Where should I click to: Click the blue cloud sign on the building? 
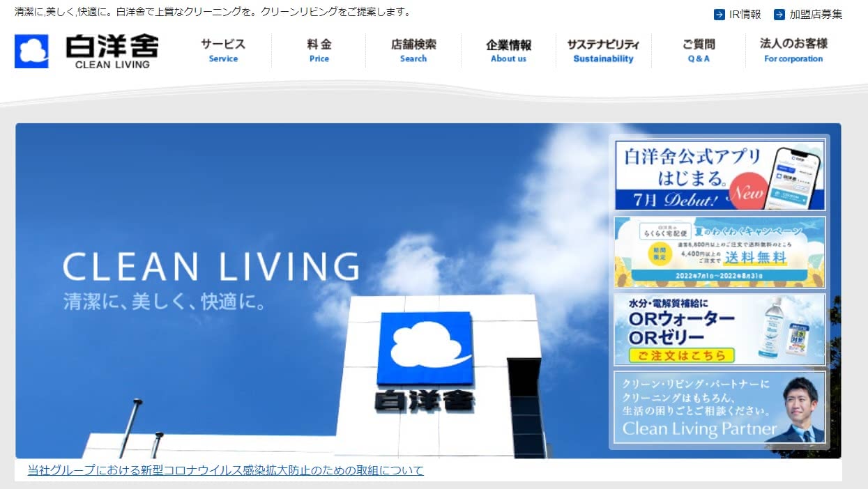[425, 348]
